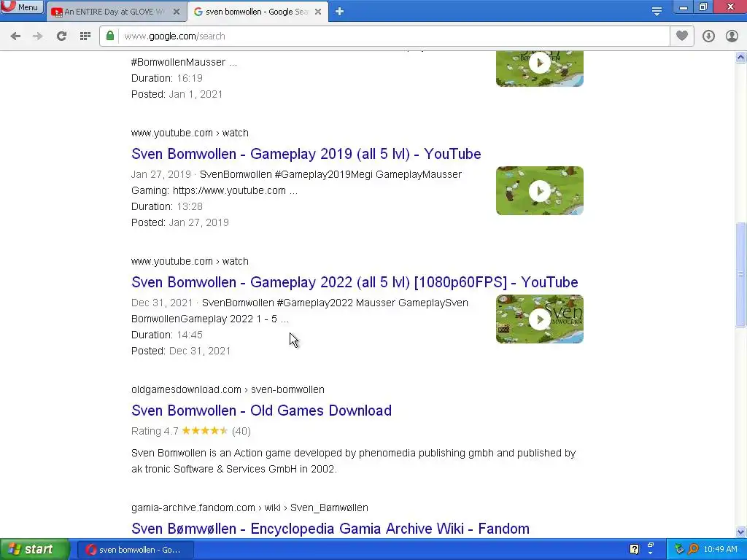
Task: Click the 'gamia-archive.fandom.com › wiki' breadcrumb
Action: [x=249, y=507]
